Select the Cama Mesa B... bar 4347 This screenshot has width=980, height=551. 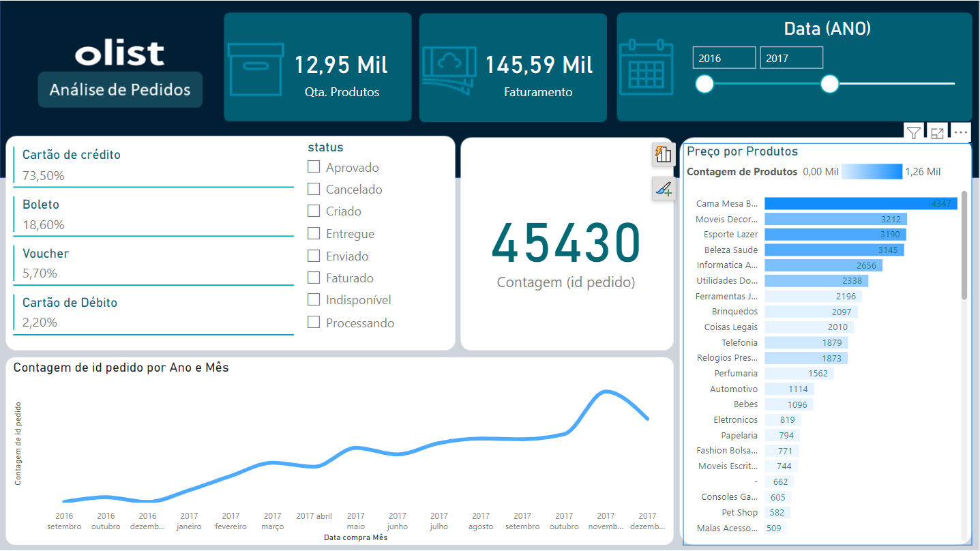861,203
